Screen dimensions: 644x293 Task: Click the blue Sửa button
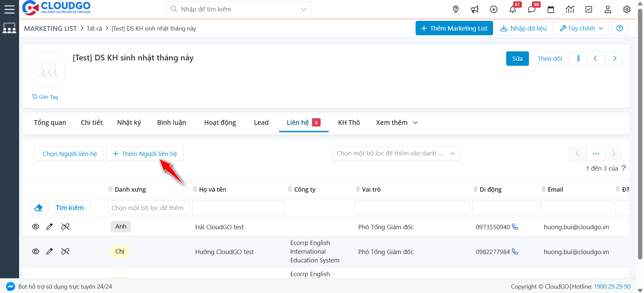point(517,58)
